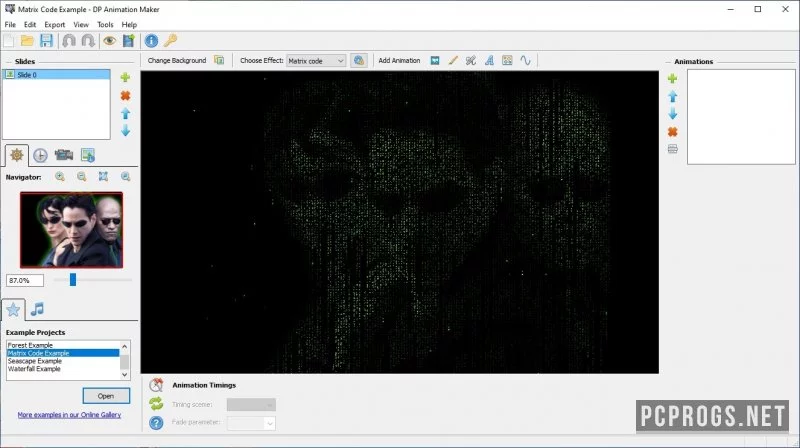800x448 pixels.
Task: Open the Tools menu
Action: point(105,24)
